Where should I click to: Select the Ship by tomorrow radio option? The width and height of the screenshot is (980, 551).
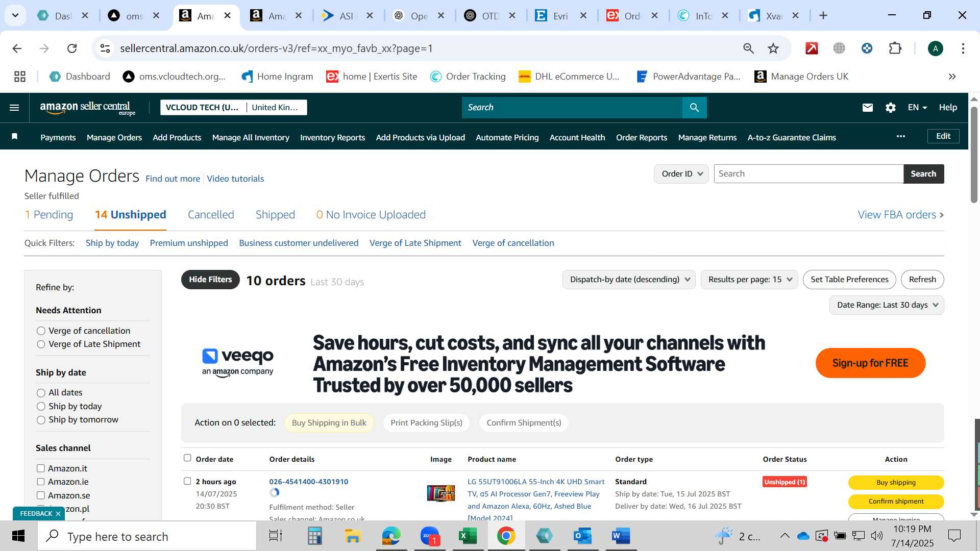pos(41,420)
